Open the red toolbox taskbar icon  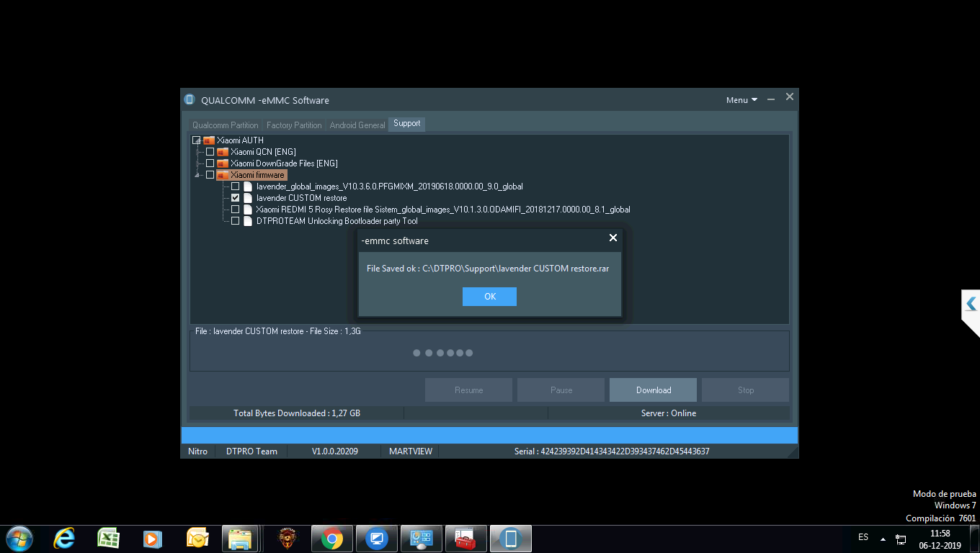[466, 539]
